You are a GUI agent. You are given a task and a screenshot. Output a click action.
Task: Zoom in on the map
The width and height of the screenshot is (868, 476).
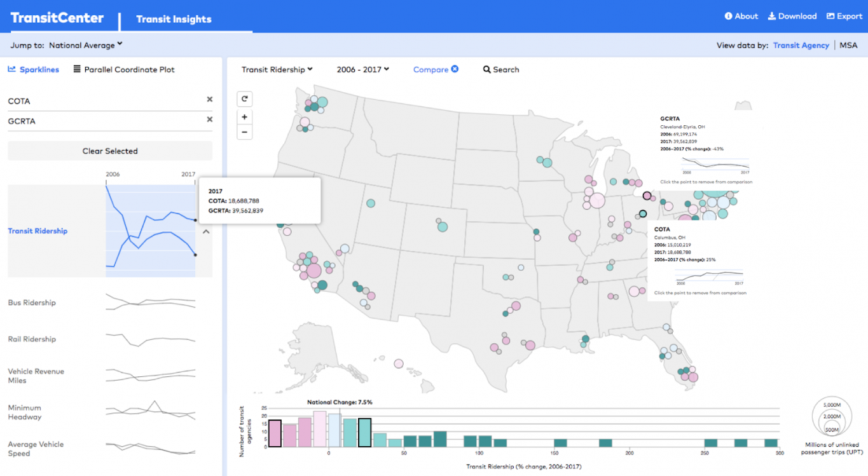point(244,116)
